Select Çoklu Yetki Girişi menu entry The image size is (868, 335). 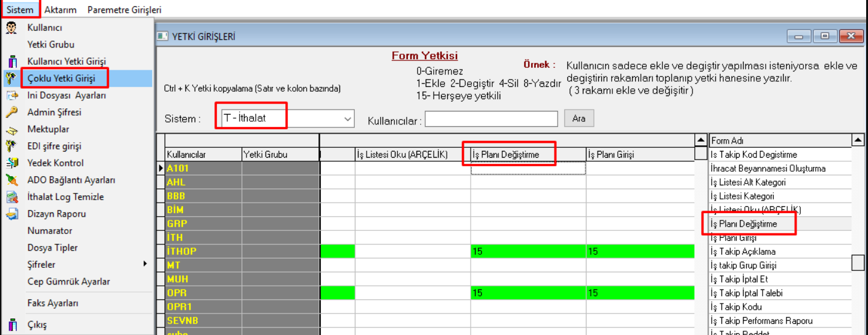[x=61, y=78]
